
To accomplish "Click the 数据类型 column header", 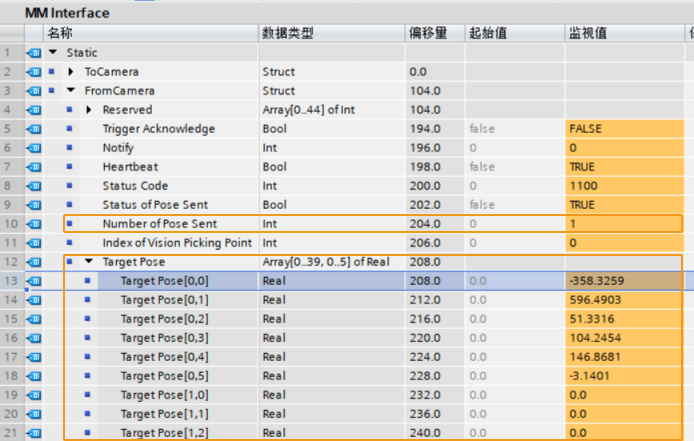I will coord(332,33).
